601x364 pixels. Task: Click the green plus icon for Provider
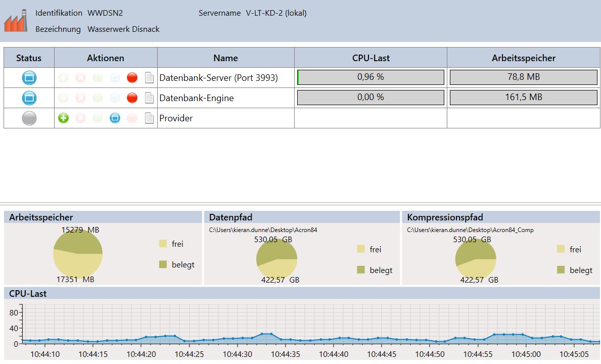click(63, 118)
